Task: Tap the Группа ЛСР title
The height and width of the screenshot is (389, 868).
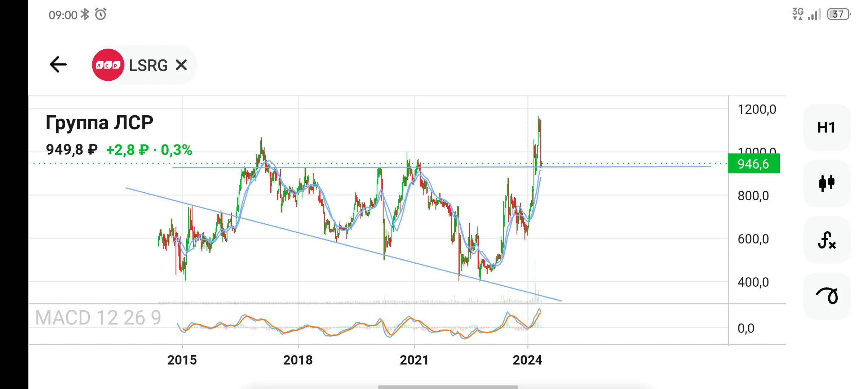Action: [99, 122]
